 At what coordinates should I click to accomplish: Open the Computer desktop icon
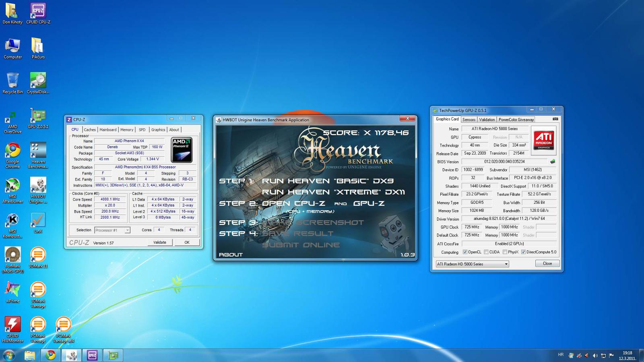point(12,48)
